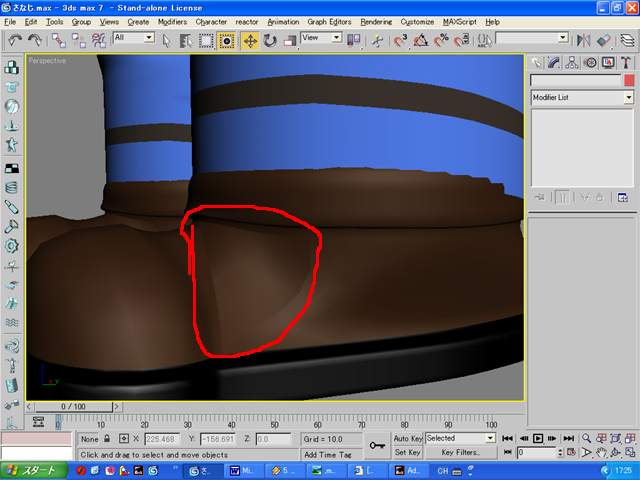Viewport: 640px width, 480px height.
Task: Toggle Show End Result button
Action: [562, 198]
